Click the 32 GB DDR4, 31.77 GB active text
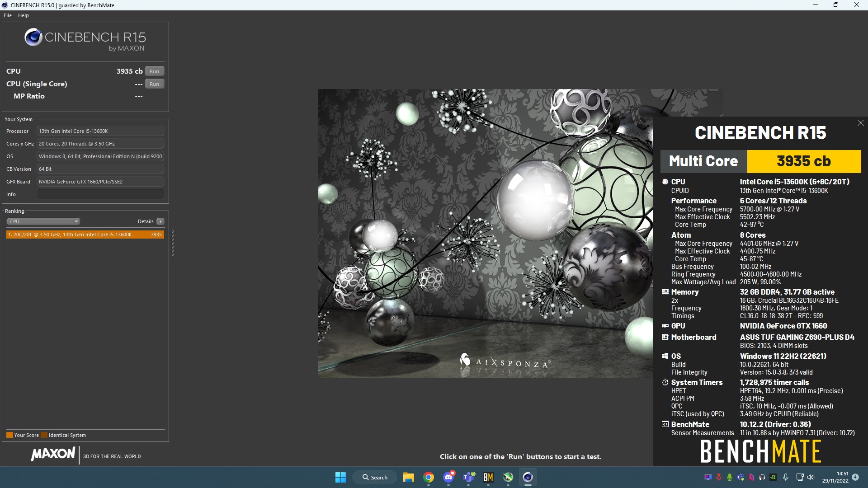 tap(787, 292)
